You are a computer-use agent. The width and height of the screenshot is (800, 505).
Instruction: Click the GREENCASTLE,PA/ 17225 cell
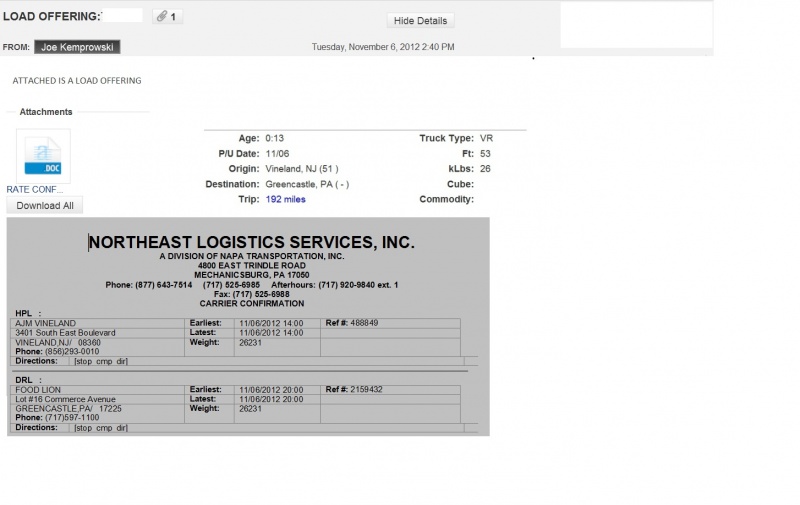point(68,409)
